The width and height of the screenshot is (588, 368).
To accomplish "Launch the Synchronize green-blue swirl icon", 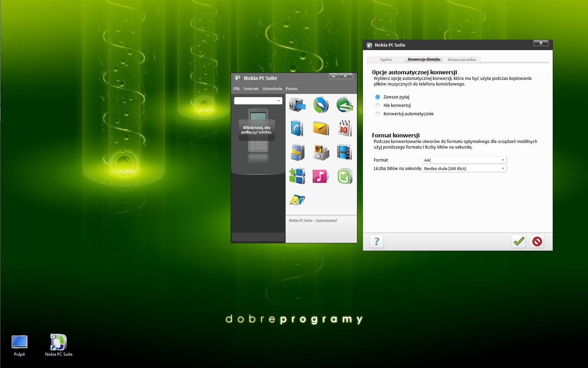I will coord(321,105).
